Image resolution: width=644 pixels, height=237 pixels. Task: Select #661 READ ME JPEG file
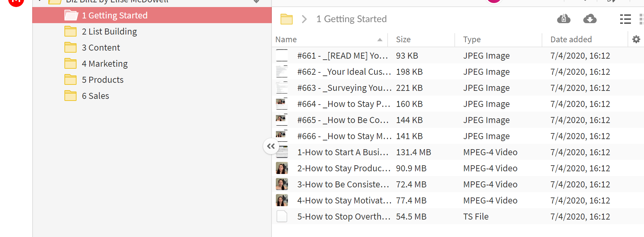pyautogui.click(x=458, y=56)
